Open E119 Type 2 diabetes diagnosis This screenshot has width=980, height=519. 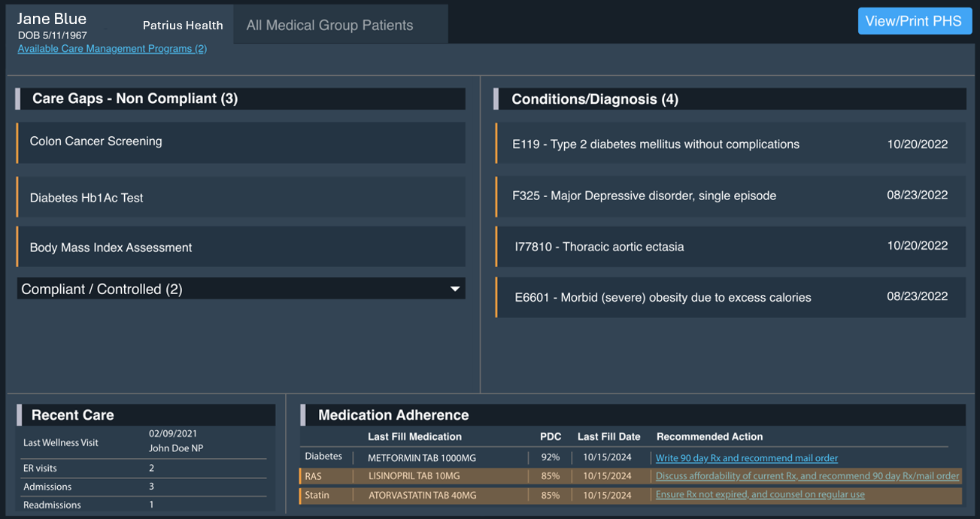pyautogui.click(x=730, y=144)
